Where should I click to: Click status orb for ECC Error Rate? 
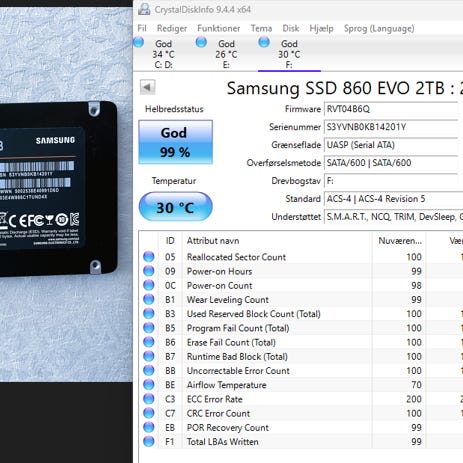click(149, 399)
